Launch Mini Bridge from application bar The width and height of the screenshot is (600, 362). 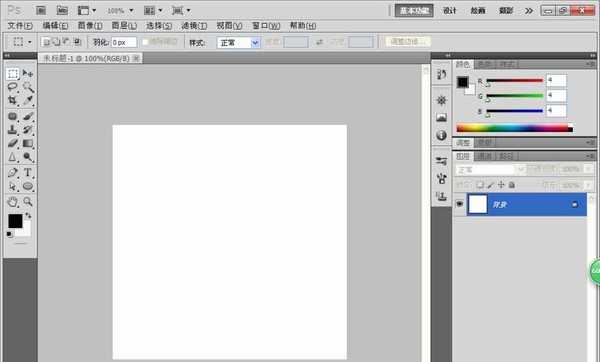coord(62,10)
